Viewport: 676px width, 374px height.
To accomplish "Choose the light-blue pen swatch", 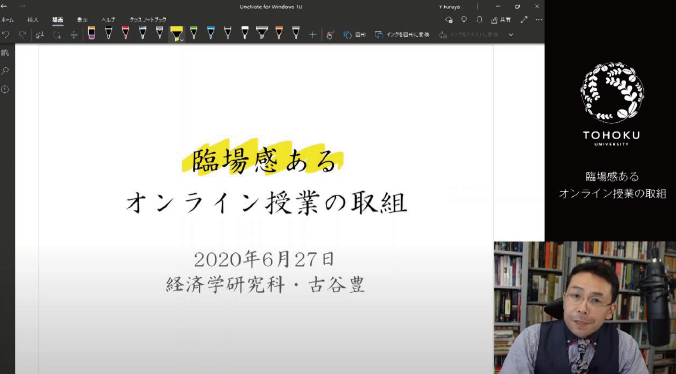I will 142,33.
